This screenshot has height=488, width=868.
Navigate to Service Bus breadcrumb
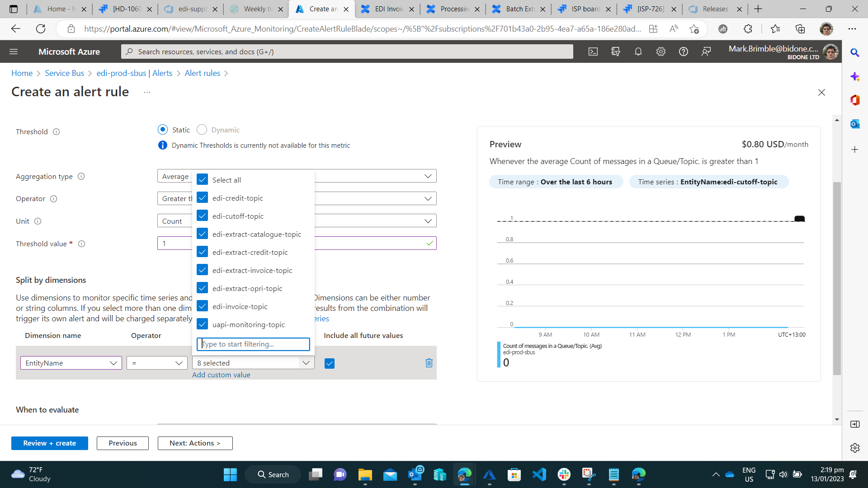click(65, 73)
